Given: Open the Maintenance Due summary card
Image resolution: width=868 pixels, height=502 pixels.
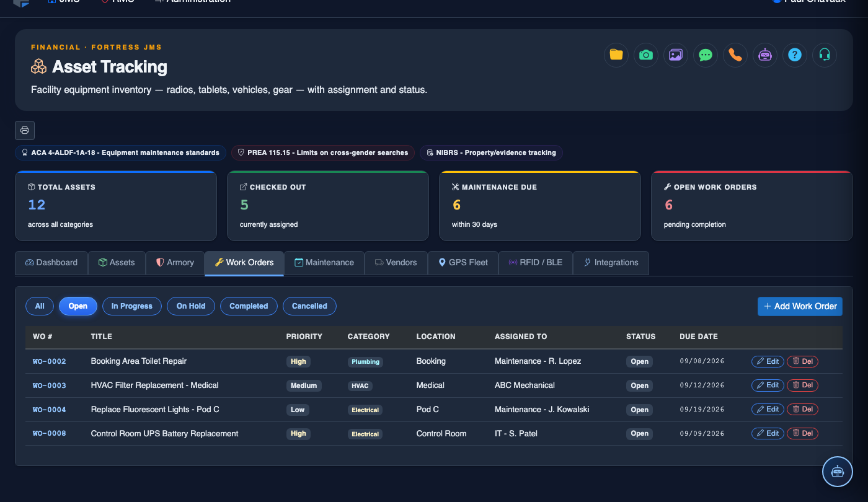Looking at the screenshot, I should pos(540,206).
